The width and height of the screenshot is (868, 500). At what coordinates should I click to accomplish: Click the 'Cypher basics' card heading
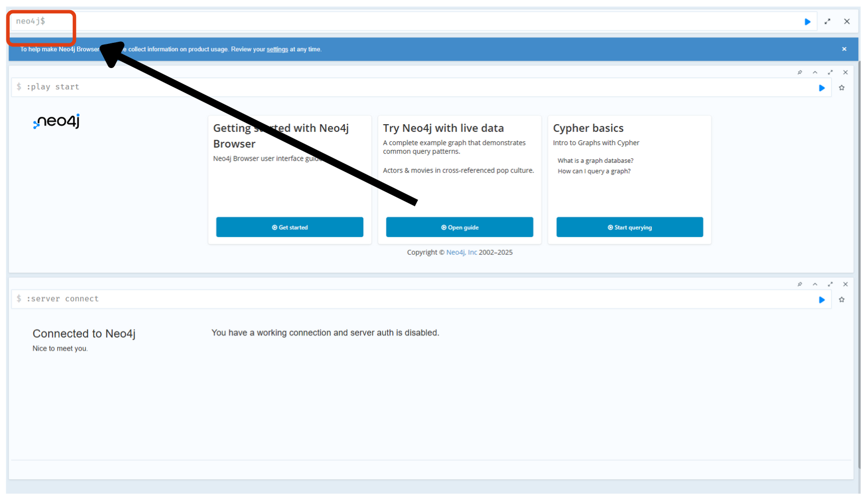[588, 128]
